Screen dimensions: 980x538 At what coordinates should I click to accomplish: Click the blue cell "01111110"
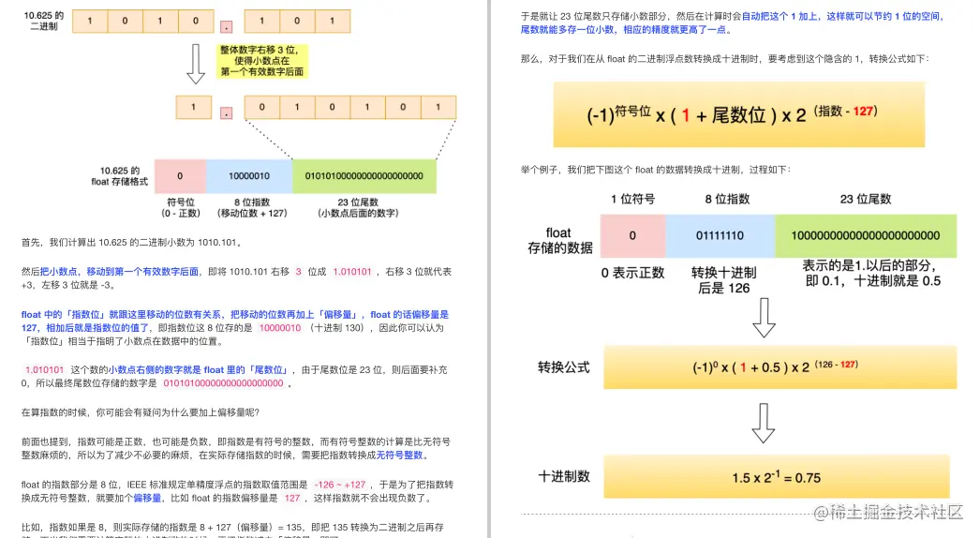click(x=720, y=236)
